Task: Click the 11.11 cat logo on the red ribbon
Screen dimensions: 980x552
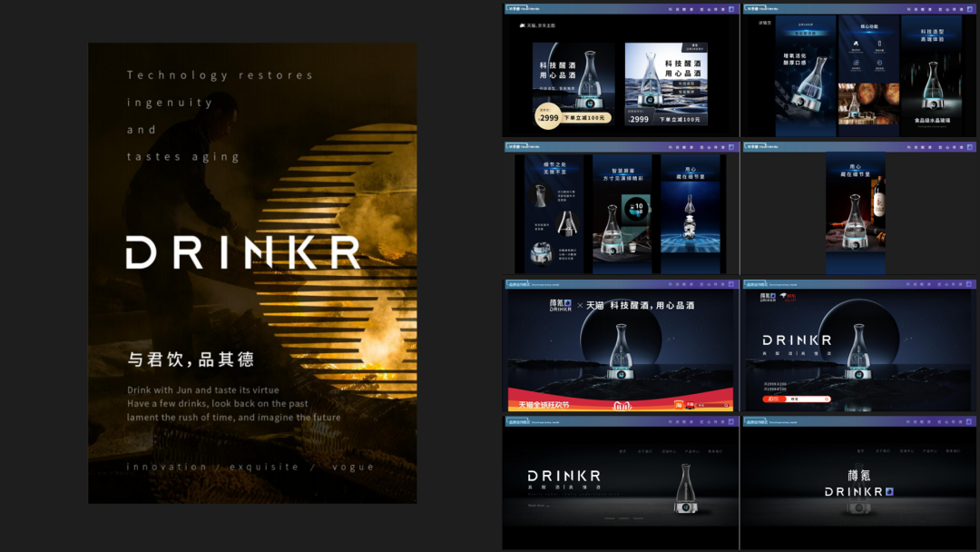Action: click(622, 406)
